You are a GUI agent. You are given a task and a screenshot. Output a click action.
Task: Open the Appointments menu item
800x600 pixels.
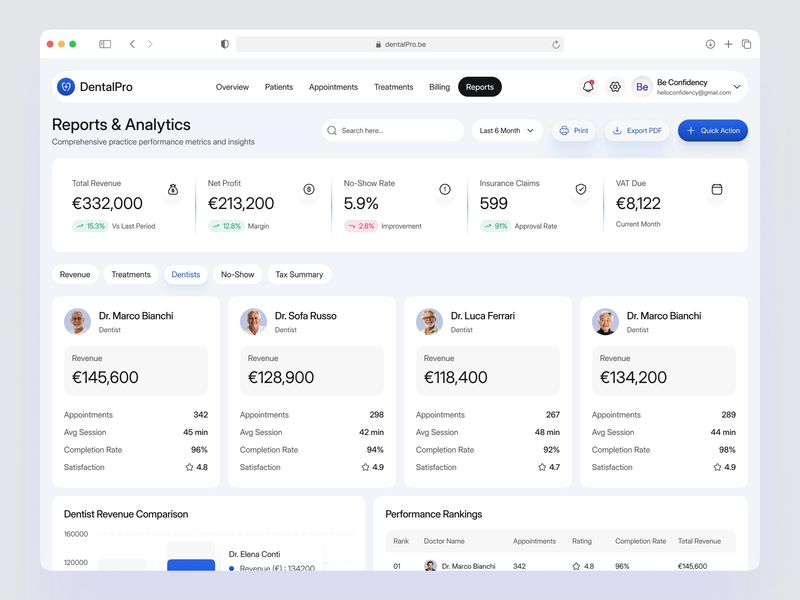pyautogui.click(x=334, y=86)
